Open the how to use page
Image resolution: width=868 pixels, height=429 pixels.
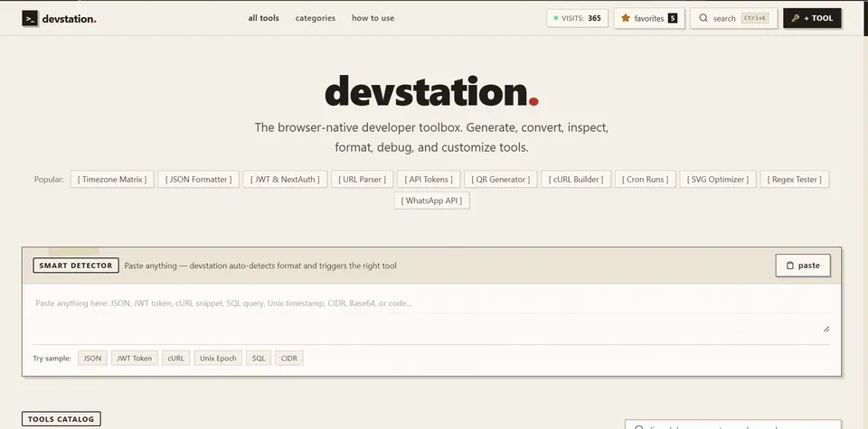pyautogui.click(x=373, y=18)
